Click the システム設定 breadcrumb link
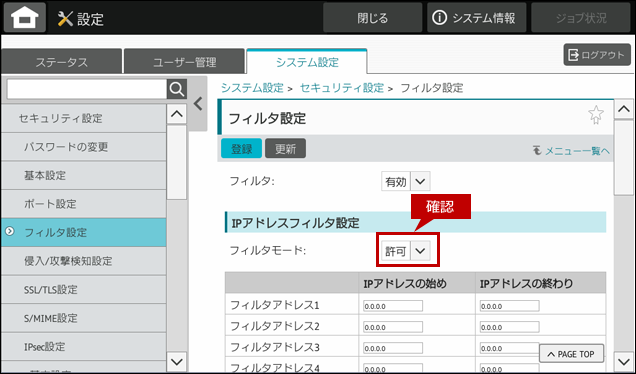This screenshot has height=374, width=636. [252, 88]
